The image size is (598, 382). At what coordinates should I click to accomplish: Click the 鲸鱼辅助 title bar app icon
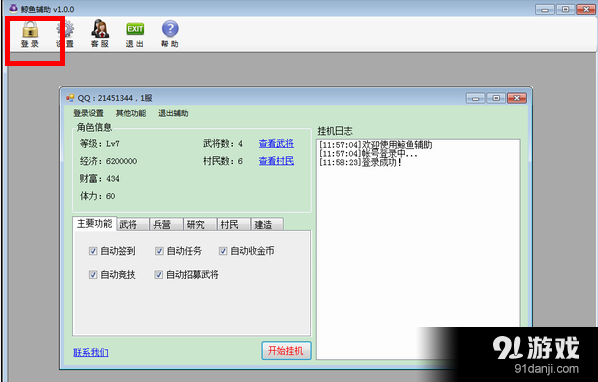coord(13,8)
